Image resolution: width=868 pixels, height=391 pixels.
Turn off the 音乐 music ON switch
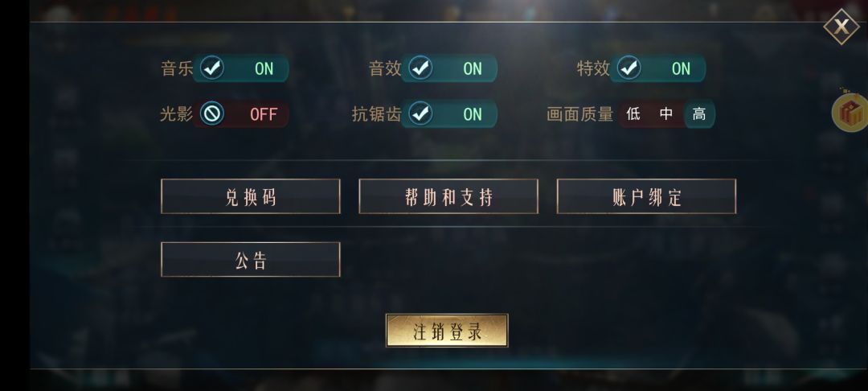click(x=264, y=68)
